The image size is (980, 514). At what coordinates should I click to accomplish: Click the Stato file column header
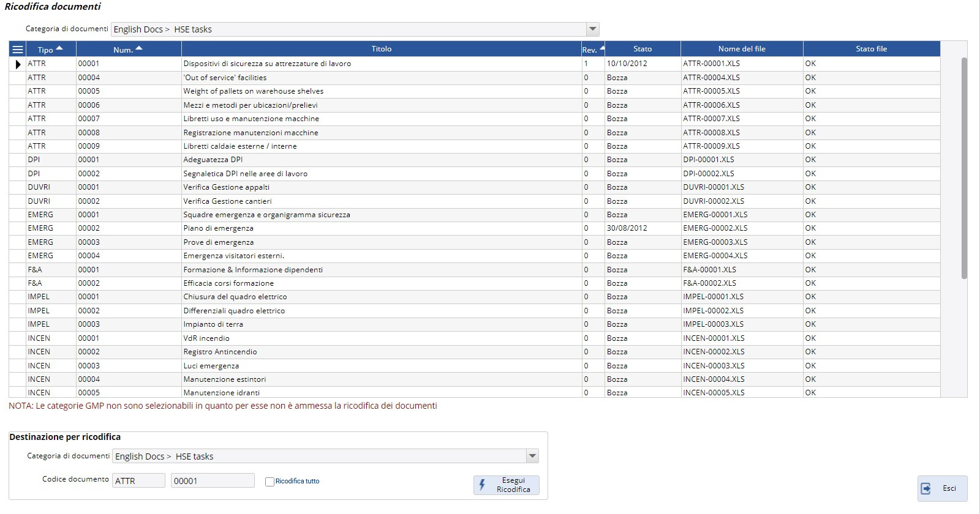pyautogui.click(x=871, y=49)
